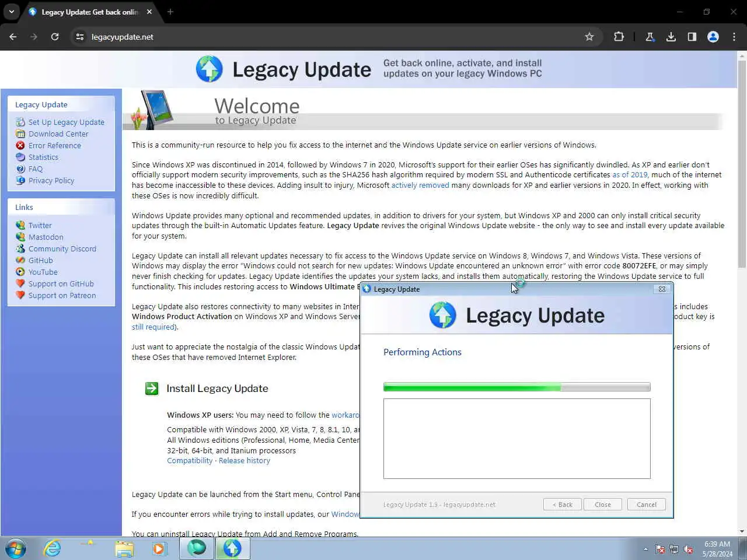Open Windows Explorer folder in taskbar
This screenshot has height=560, width=747.
coord(124,548)
